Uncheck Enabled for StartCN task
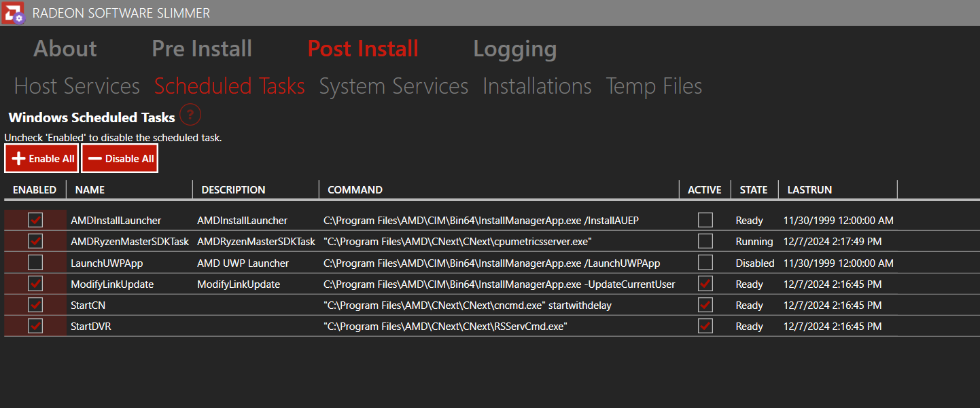The width and height of the screenshot is (980, 408). [x=35, y=305]
